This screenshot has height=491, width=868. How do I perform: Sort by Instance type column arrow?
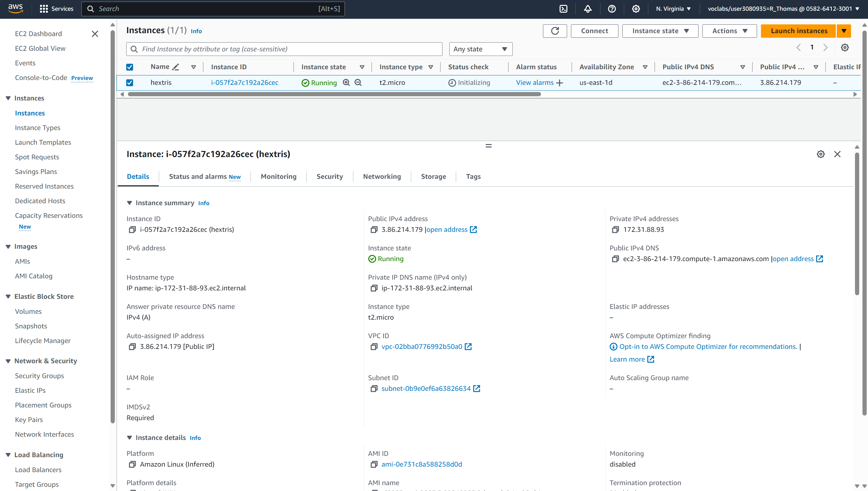point(430,67)
